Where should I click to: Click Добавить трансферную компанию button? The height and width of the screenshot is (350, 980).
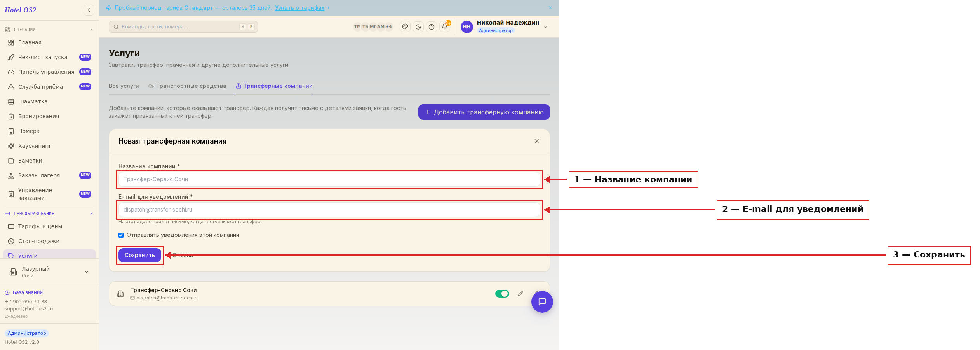(x=484, y=112)
